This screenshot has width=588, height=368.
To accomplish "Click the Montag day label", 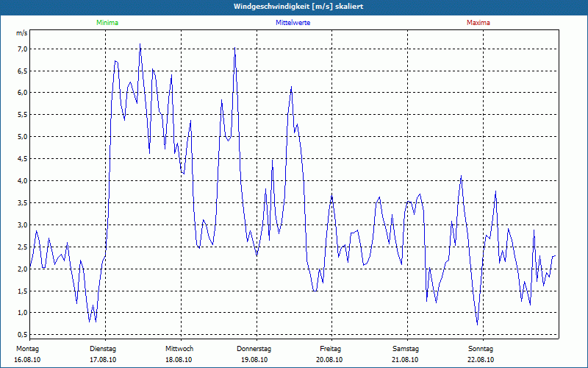I will (x=27, y=349).
